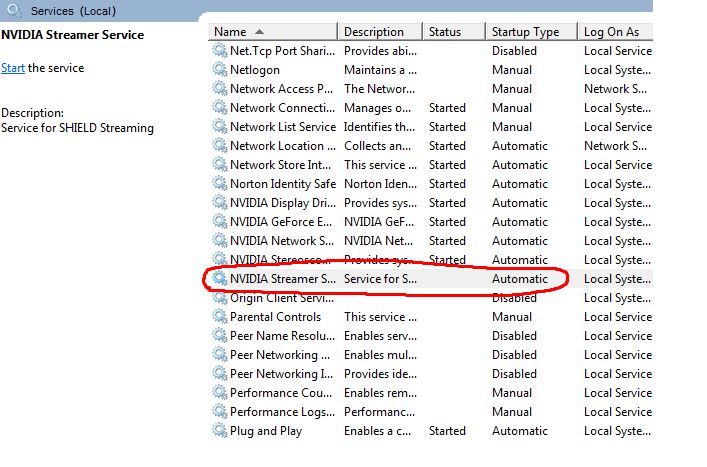Click gear icon of Performance Logs... row
The height and width of the screenshot is (467, 707).
(x=220, y=412)
